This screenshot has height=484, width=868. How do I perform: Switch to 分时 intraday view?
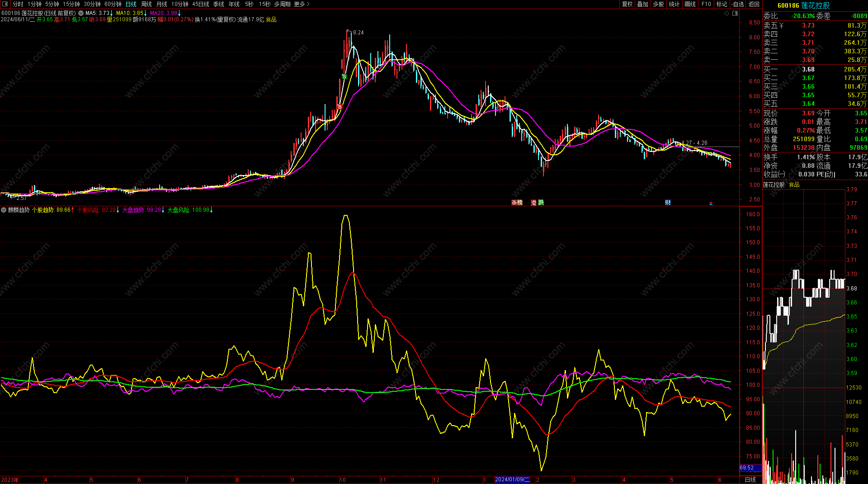pyautogui.click(x=18, y=4)
